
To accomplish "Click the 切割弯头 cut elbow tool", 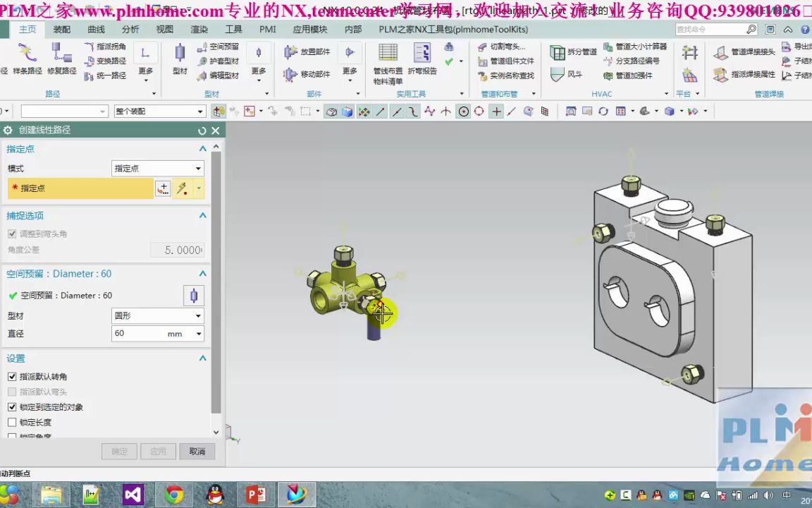I will coord(501,46).
